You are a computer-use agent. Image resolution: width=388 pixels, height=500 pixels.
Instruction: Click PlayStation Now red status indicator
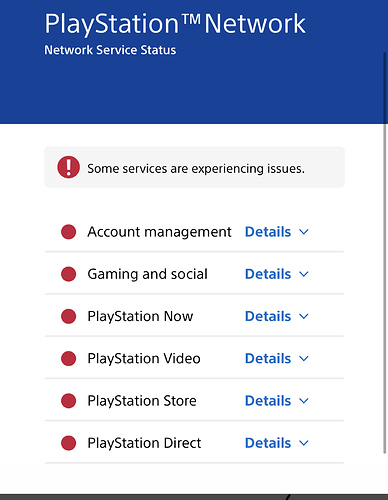[69, 316]
